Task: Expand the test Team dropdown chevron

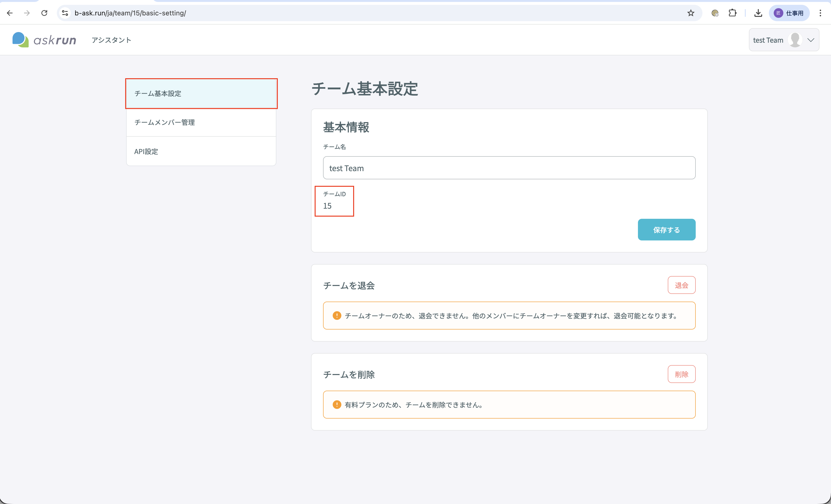Action: coord(811,40)
